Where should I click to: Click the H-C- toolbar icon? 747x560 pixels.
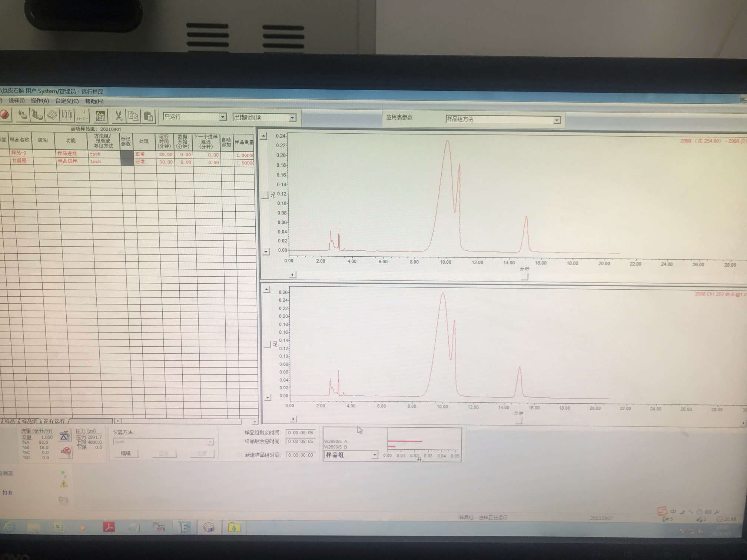(82, 116)
